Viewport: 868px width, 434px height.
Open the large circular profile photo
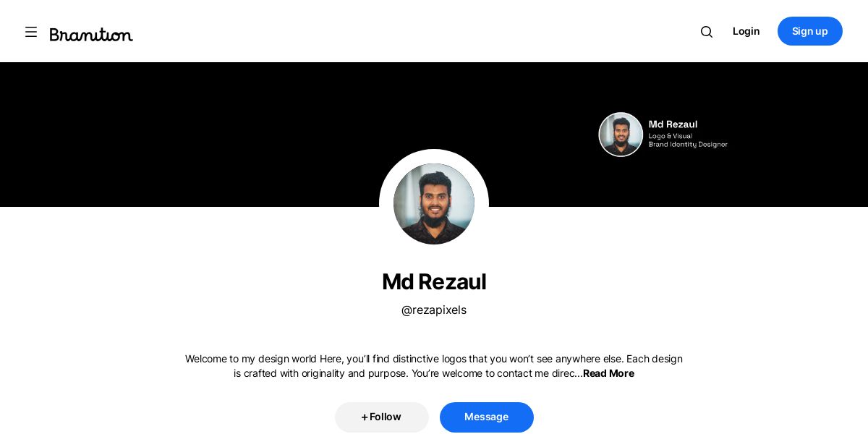click(x=434, y=204)
